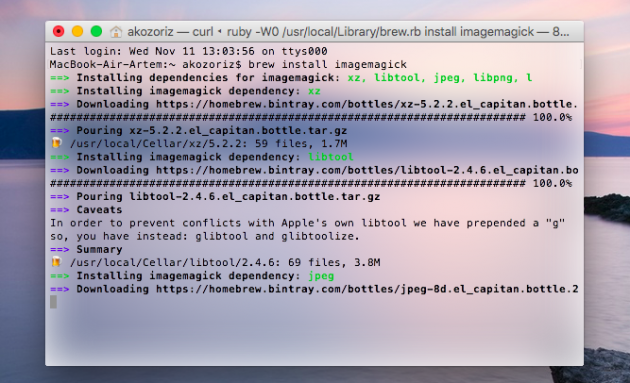Viewport: 630px width, 383px height.
Task: Click the green jpeg dependency name
Action: click(x=321, y=276)
